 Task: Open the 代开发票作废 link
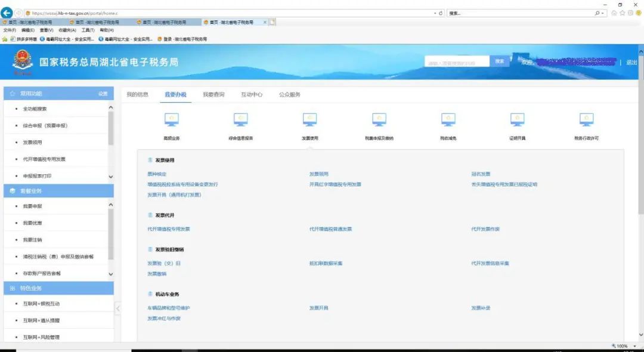pyautogui.click(x=485, y=229)
